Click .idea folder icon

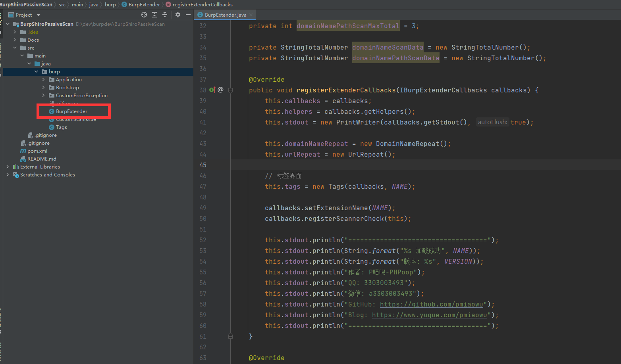(23, 32)
